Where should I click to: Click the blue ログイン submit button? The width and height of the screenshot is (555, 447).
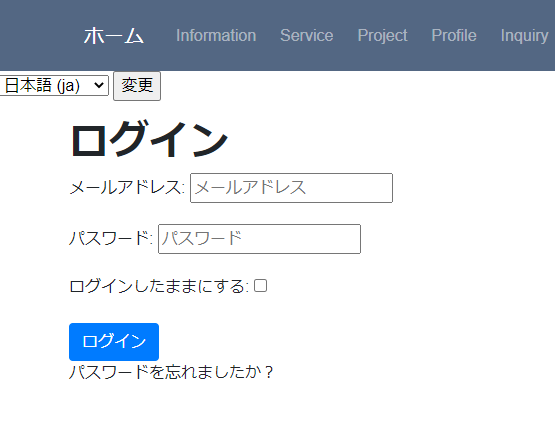coord(114,342)
